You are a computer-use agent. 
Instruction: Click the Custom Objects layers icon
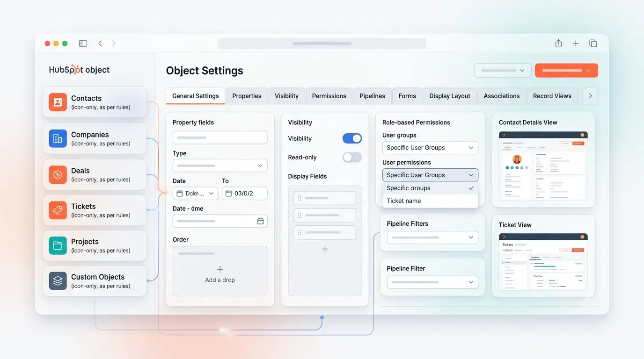coord(58,281)
